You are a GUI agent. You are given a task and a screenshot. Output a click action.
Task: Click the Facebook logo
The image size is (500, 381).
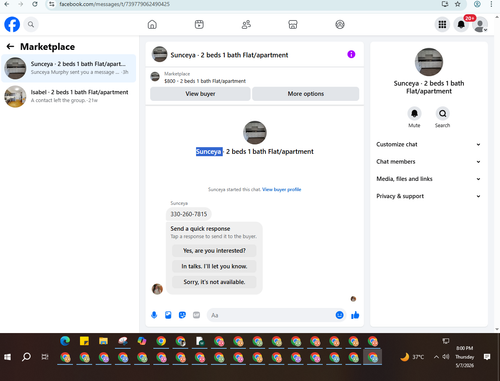(12, 24)
